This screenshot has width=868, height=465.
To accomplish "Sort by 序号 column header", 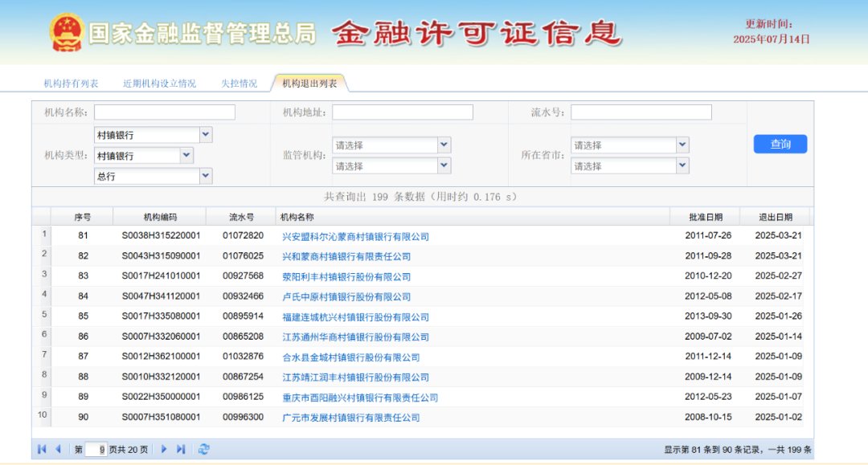I will [x=83, y=218].
